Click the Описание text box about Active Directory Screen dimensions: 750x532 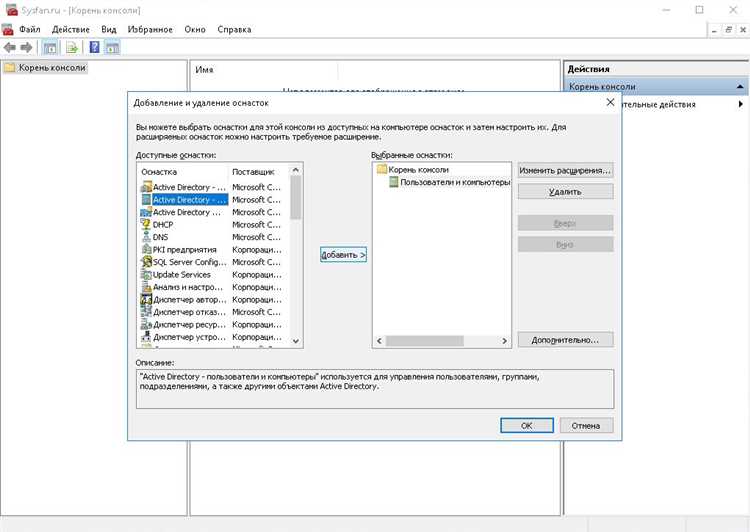click(375, 388)
